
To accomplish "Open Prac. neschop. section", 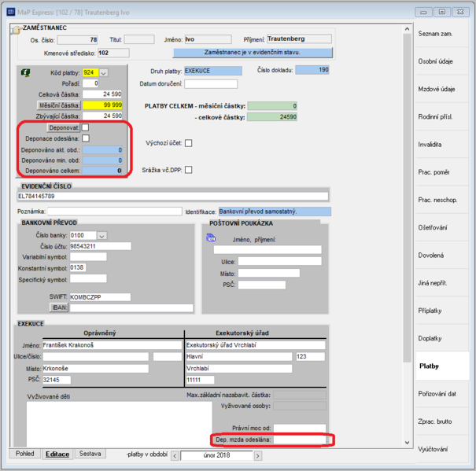I will pyautogui.click(x=442, y=200).
